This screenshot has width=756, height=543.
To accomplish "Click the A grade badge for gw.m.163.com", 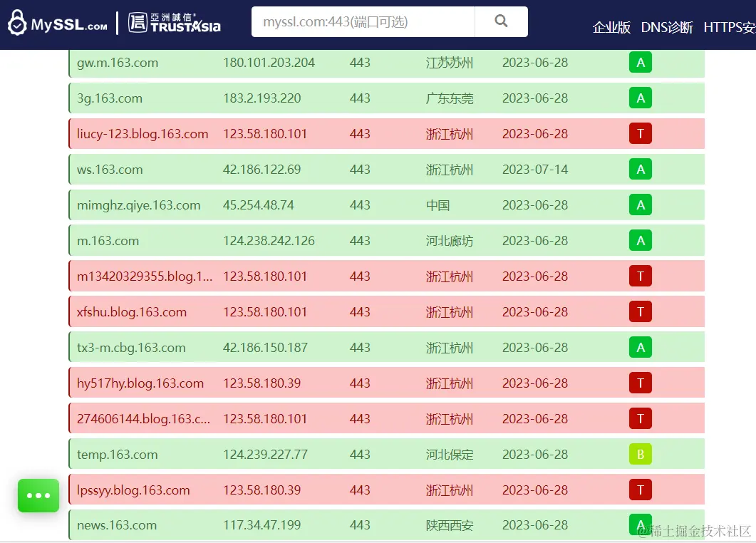I will pos(641,63).
